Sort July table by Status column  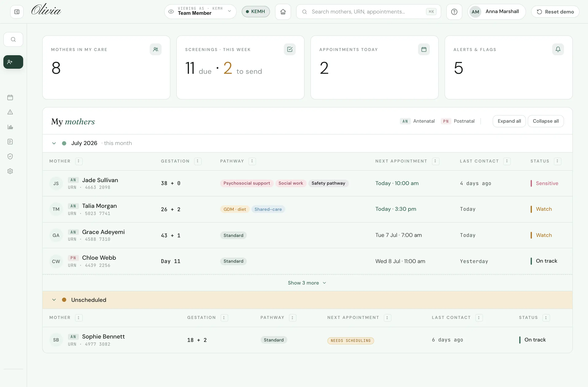pyautogui.click(x=557, y=161)
